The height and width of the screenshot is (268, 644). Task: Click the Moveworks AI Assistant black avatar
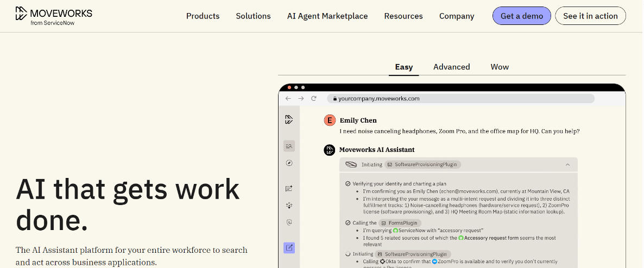(x=330, y=150)
